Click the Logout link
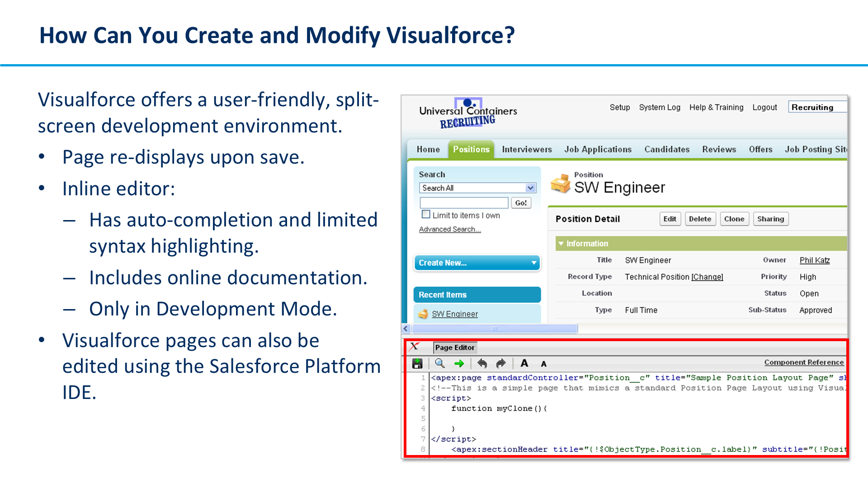 pos(764,107)
